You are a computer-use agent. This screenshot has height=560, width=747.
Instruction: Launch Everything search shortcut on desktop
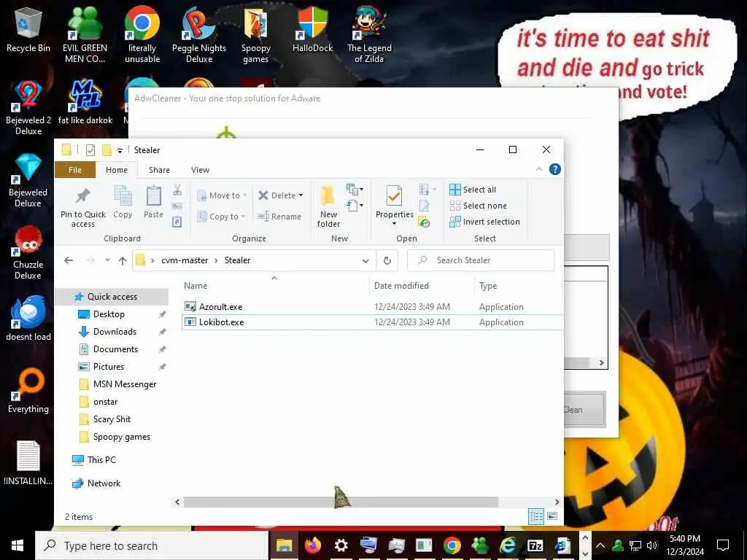(x=28, y=391)
